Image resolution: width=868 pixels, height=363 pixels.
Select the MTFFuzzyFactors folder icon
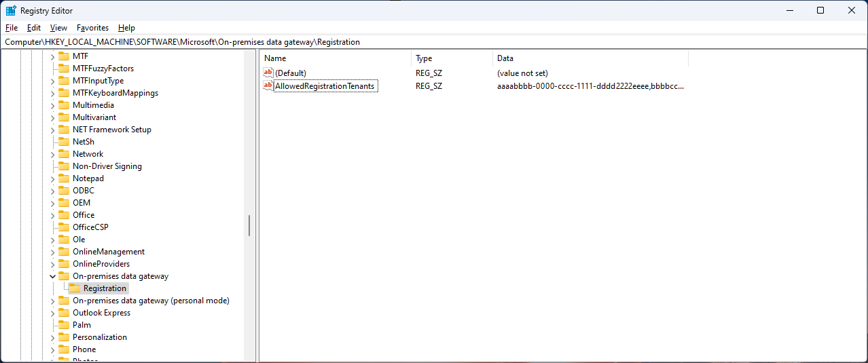63,69
